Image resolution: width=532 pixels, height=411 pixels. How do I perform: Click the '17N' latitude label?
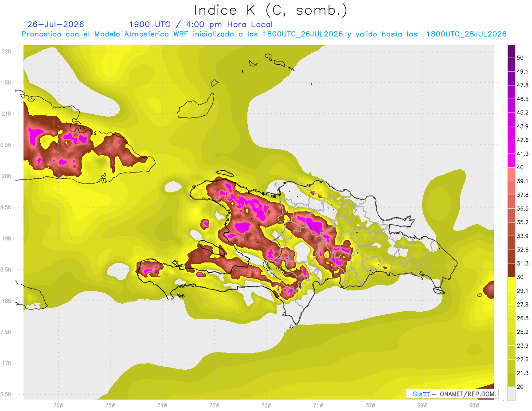coord(7,364)
